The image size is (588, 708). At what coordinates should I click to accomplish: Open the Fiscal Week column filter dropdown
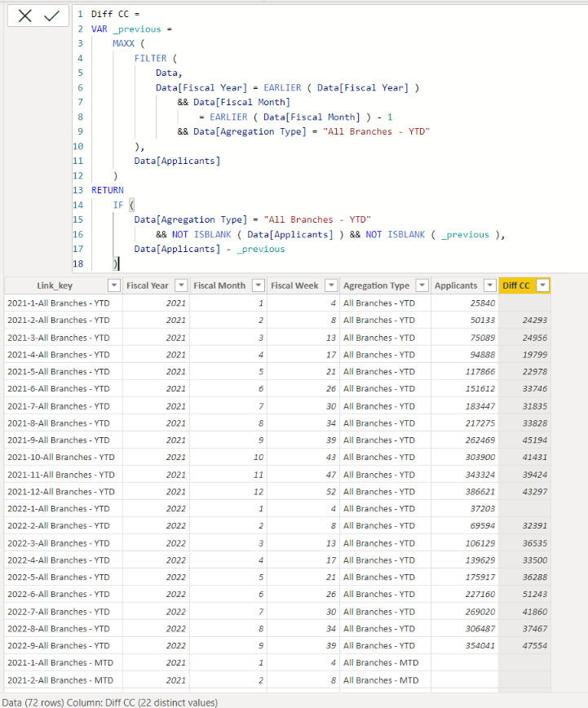pyautogui.click(x=331, y=285)
